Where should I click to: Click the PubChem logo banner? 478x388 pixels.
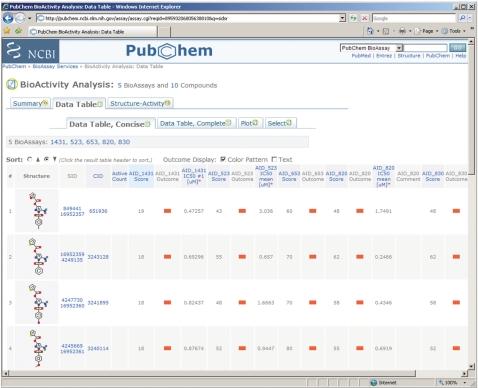169,51
